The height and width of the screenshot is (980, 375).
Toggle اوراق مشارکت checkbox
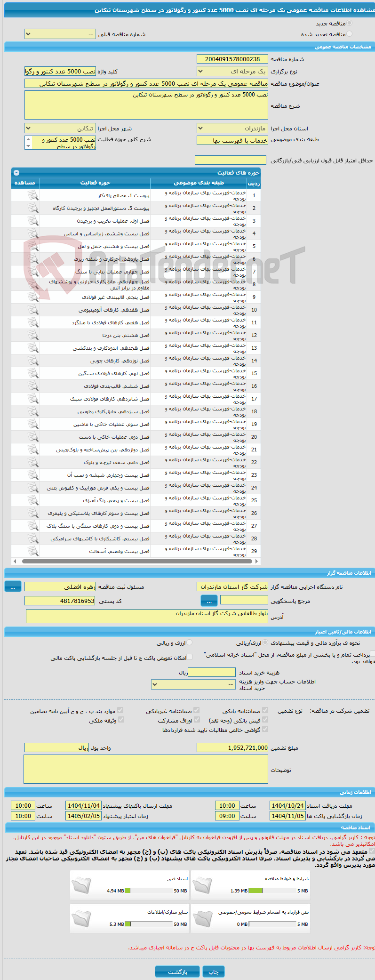197,720
